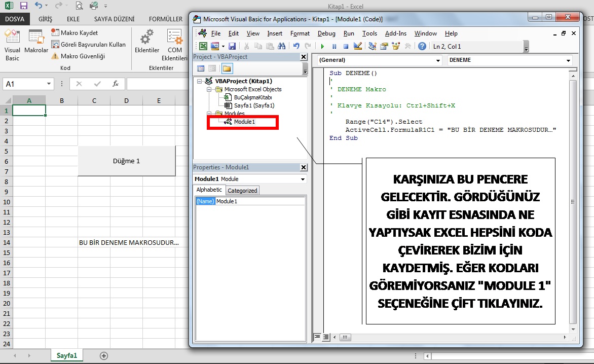Click the Cut scissors icon in VBA toolbar
594x364 pixels.
click(246, 46)
